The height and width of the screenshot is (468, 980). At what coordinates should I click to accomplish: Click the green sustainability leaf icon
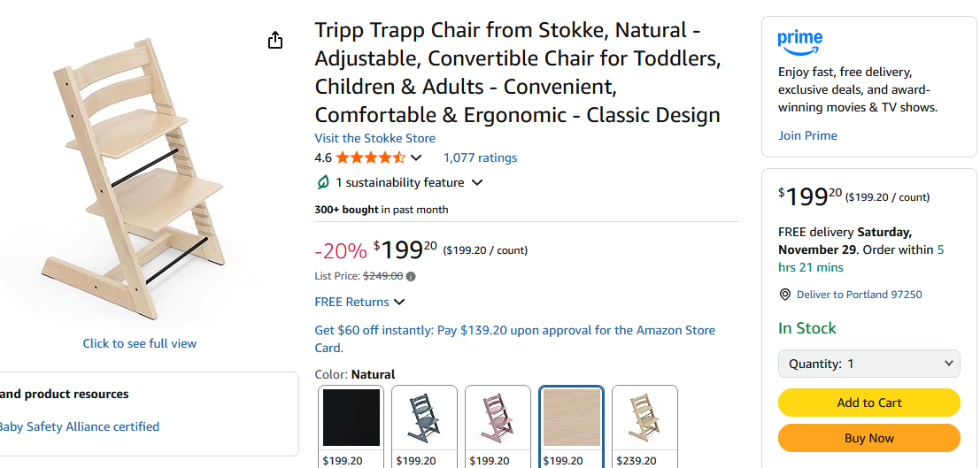tap(323, 182)
